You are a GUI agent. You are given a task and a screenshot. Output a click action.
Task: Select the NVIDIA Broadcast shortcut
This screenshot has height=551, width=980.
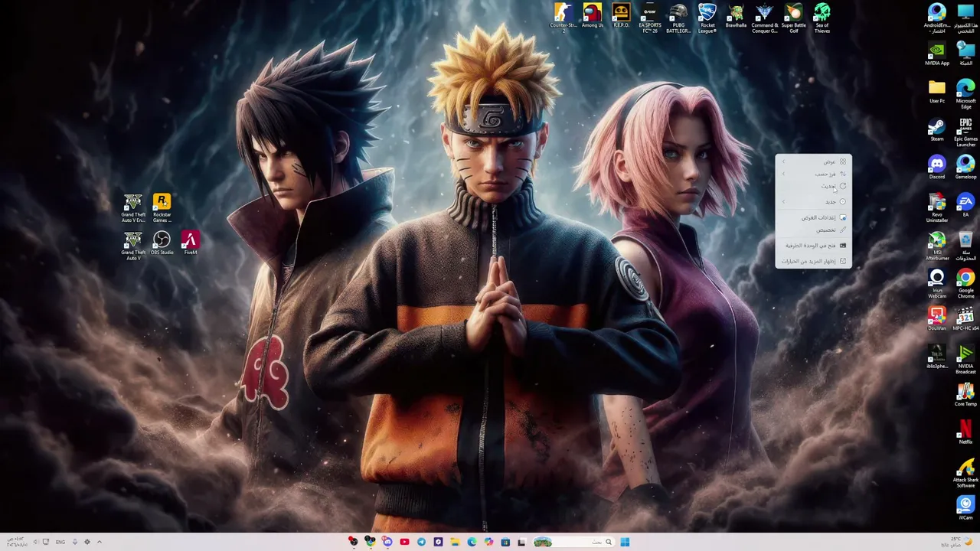click(965, 359)
